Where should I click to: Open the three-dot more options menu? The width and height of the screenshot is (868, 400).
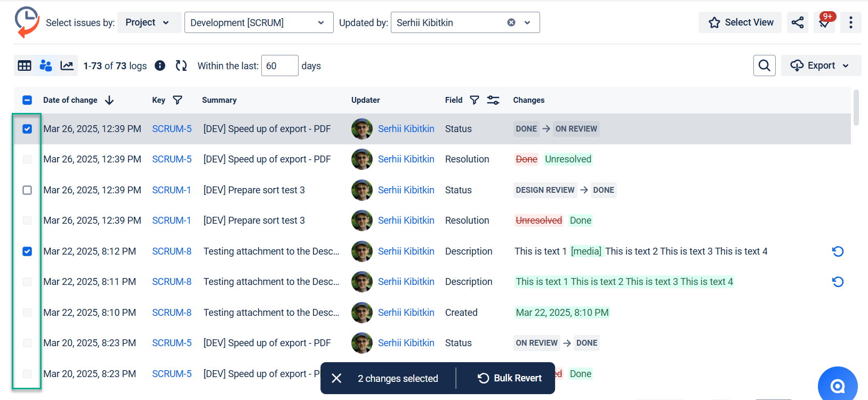click(x=850, y=22)
